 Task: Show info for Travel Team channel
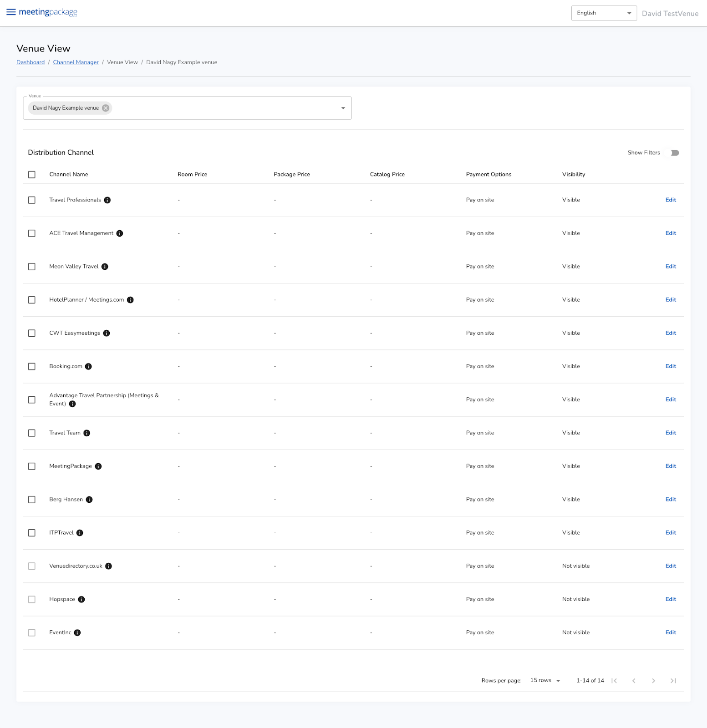tap(87, 433)
